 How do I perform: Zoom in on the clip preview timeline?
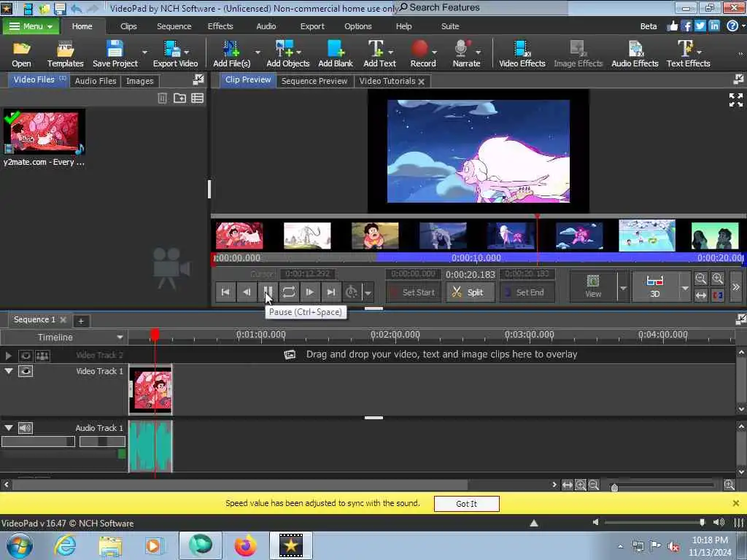pos(718,279)
